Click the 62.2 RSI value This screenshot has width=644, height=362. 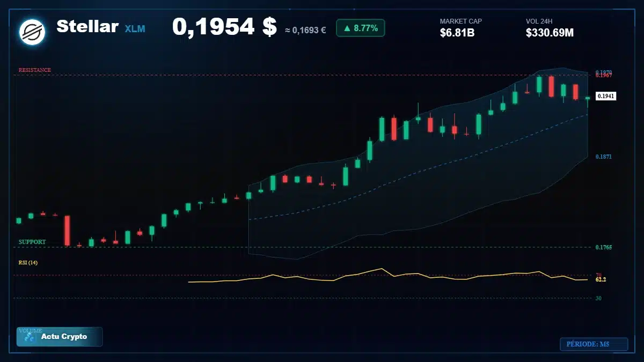click(x=601, y=279)
